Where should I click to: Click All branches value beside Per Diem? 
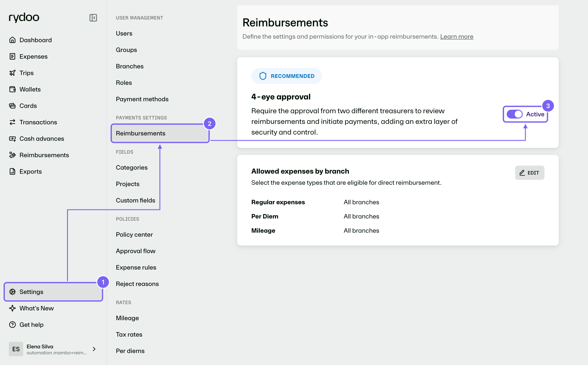tap(361, 216)
